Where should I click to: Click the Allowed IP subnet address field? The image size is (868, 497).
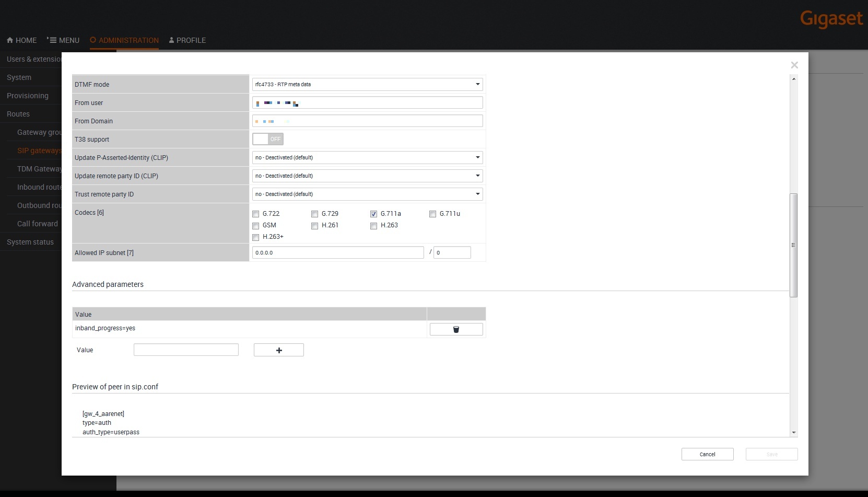[x=338, y=252]
